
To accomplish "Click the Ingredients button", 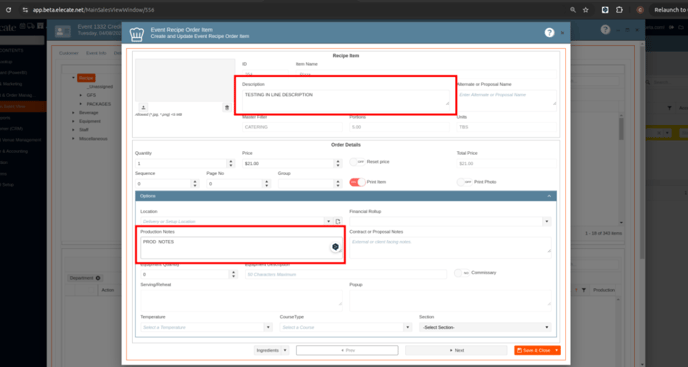I will click(x=268, y=350).
